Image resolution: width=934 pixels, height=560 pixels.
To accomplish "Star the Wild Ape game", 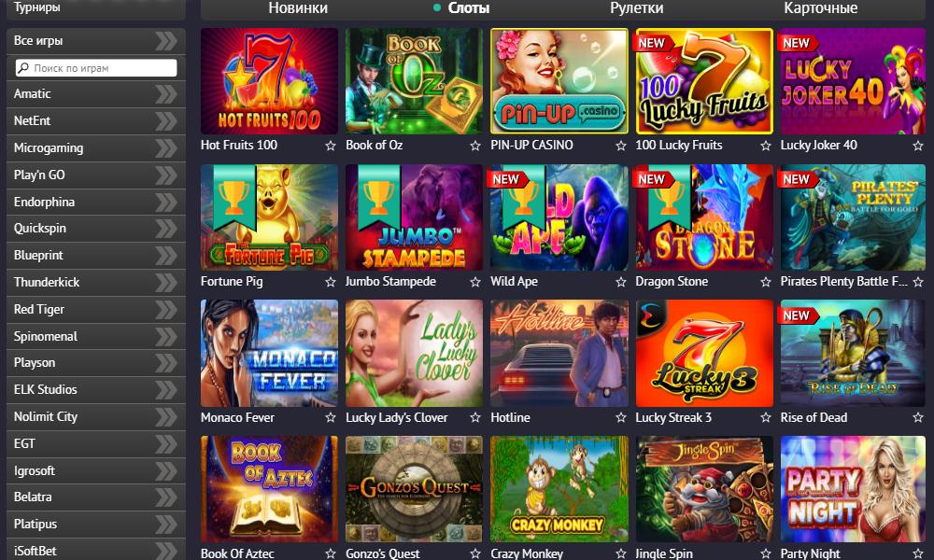I will [621, 282].
